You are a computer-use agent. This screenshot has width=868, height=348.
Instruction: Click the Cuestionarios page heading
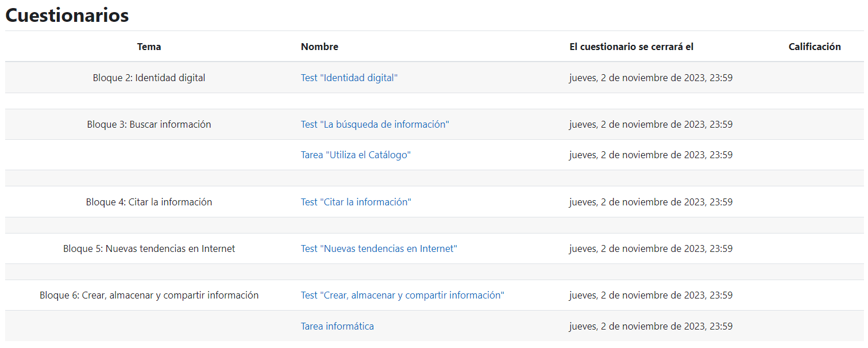click(67, 16)
